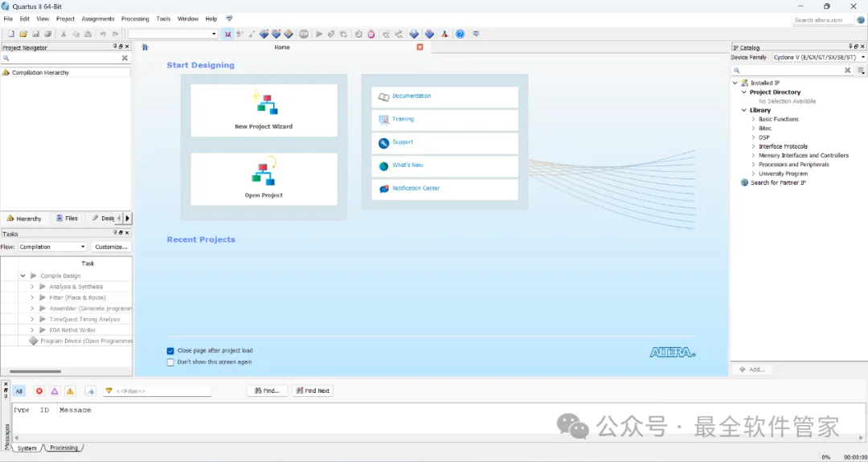Switch to the Processing messages tab
This screenshot has width=868, height=462.
(63, 448)
